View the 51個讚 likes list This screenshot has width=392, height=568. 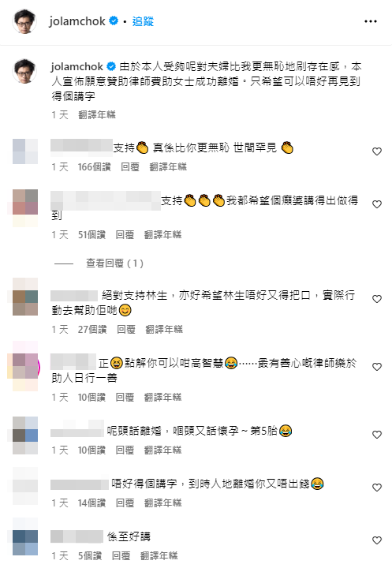[x=91, y=235]
